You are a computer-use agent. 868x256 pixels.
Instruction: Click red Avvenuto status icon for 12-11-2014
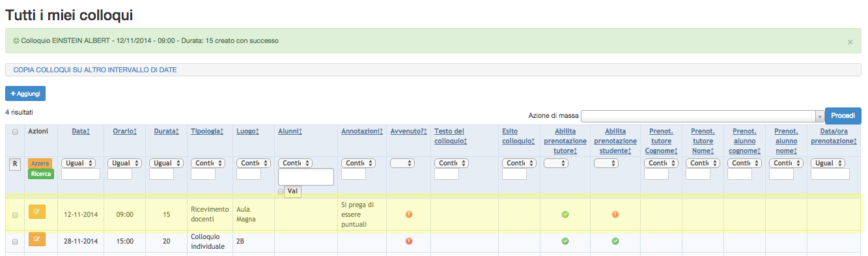tap(409, 214)
